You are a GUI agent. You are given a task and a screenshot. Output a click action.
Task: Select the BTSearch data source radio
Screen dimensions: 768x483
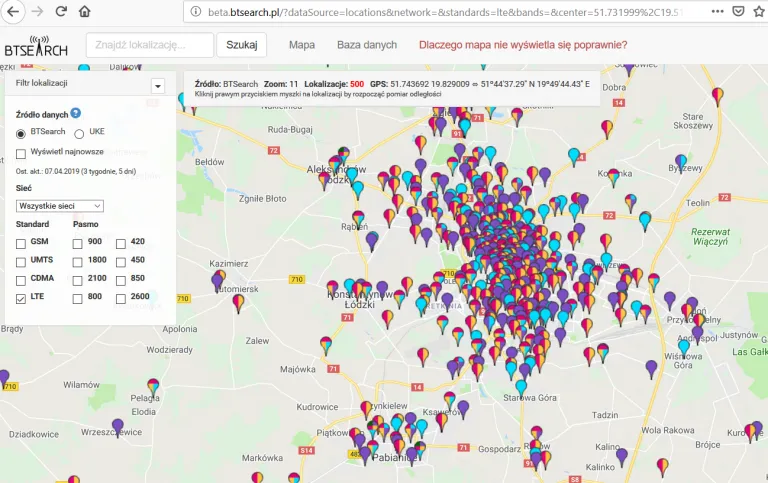pyautogui.click(x=21, y=134)
